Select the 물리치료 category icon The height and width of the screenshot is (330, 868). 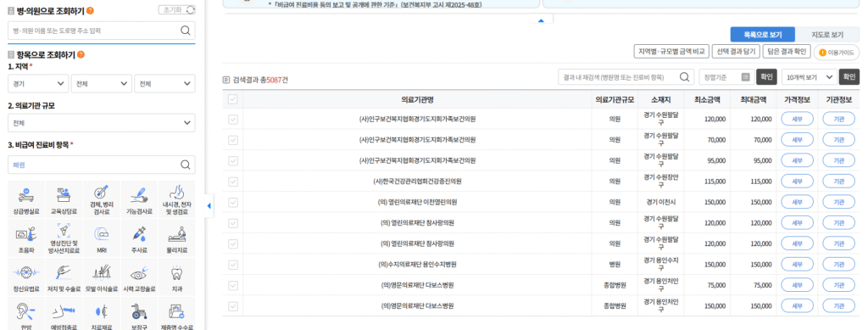click(x=176, y=238)
